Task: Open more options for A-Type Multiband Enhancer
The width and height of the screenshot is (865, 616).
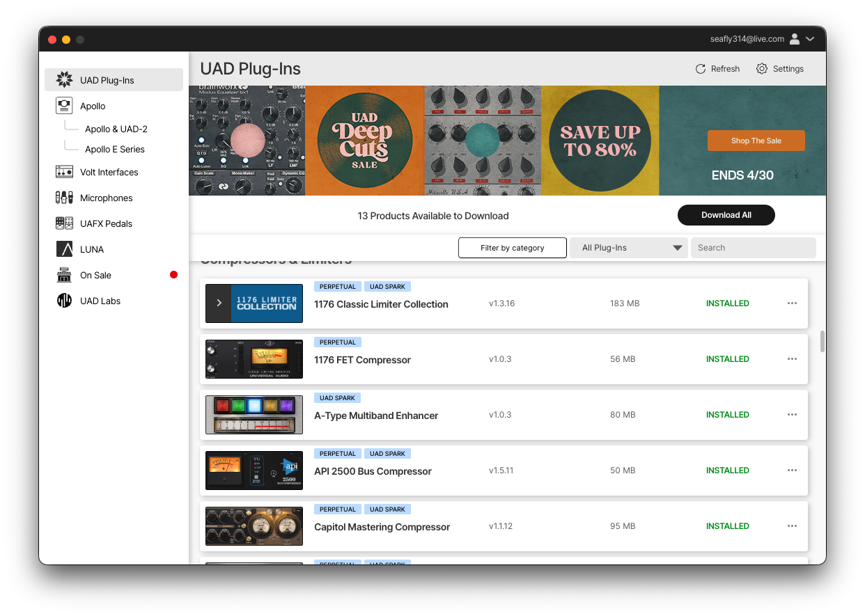Action: tap(792, 415)
